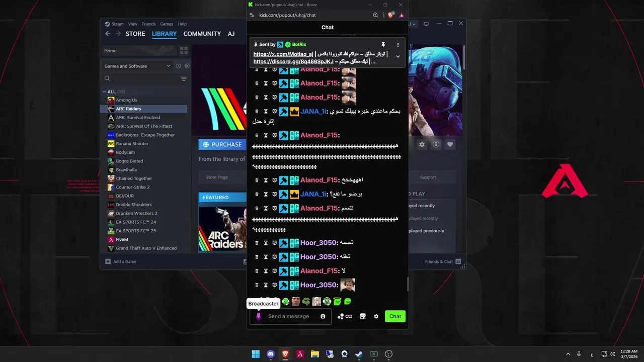This screenshot has height=362, width=644.
Task: Toggle recent activity sort clock icon
Action: tap(178, 66)
